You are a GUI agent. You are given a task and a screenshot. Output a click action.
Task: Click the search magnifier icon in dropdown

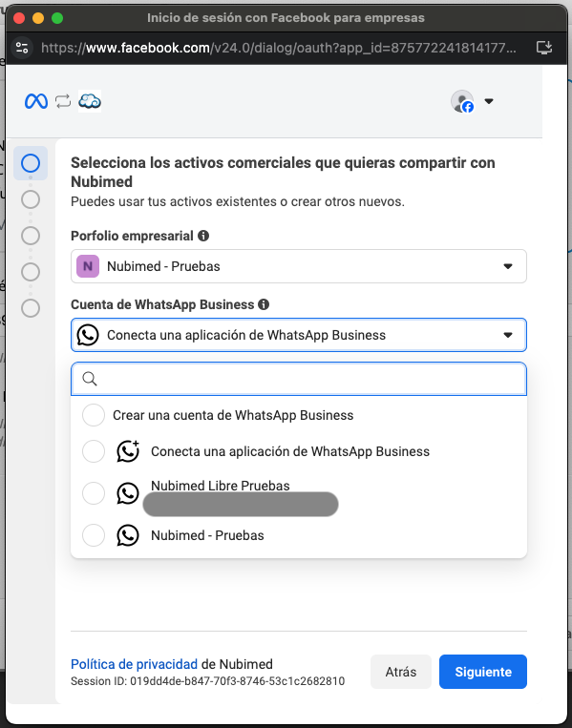90,379
